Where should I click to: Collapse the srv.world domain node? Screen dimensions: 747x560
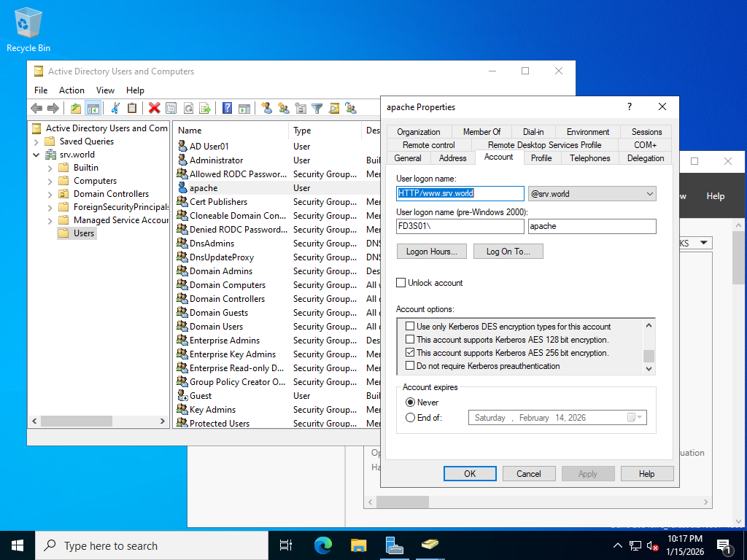click(36, 155)
